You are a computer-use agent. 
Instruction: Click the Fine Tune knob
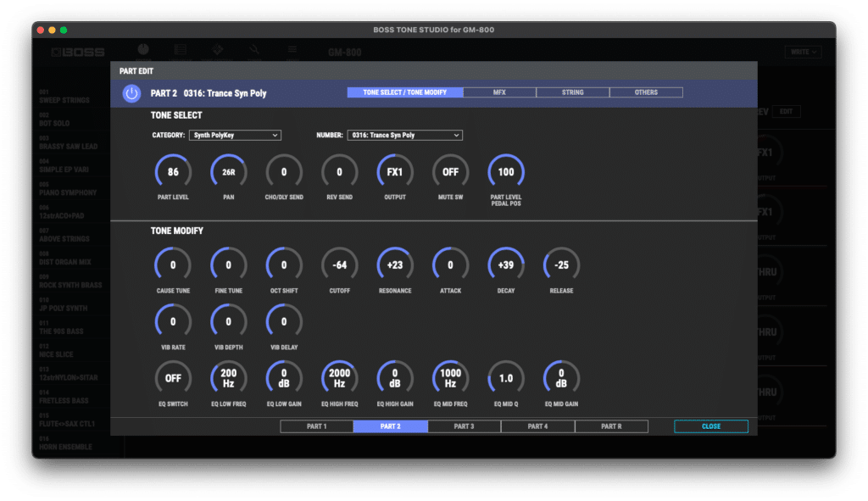pyautogui.click(x=228, y=265)
